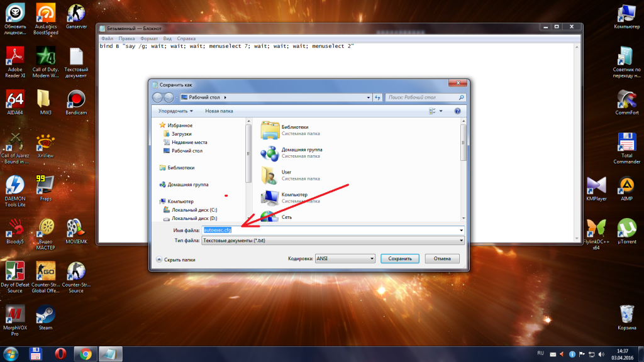Click the Сохранить button
This screenshot has width=644, height=362.
(x=399, y=258)
